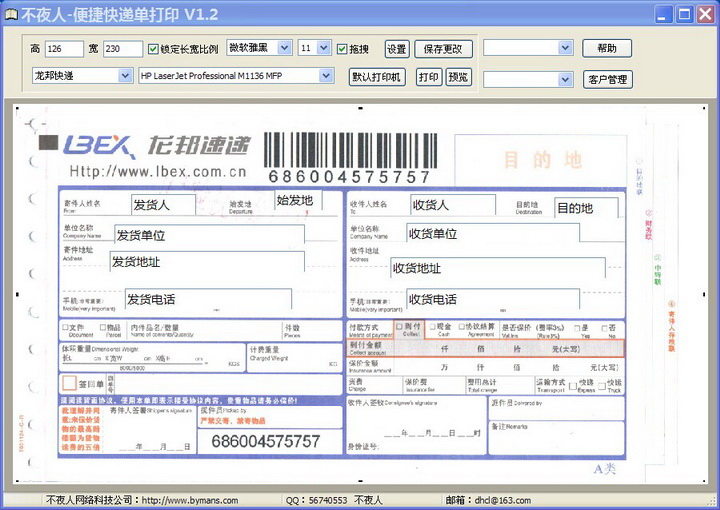Open the HP LaserJet printer dropdown
Image resolution: width=720 pixels, height=510 pixels.
tap(326, 75)
